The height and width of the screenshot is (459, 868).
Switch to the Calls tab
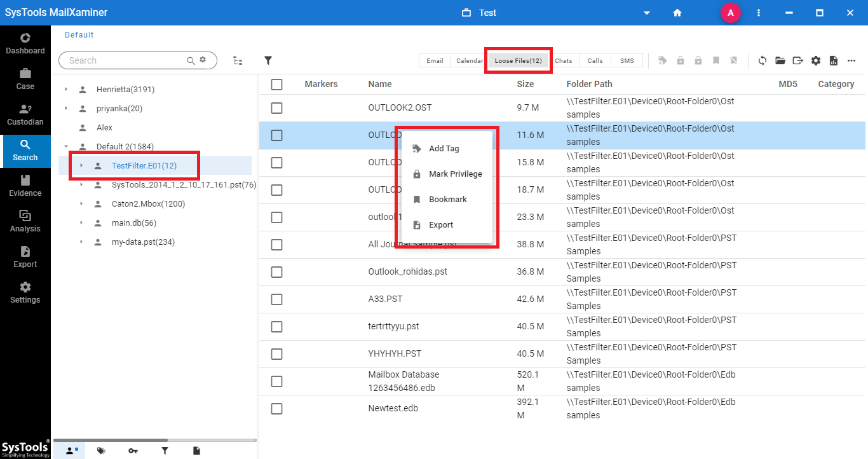tap(595, 60)
